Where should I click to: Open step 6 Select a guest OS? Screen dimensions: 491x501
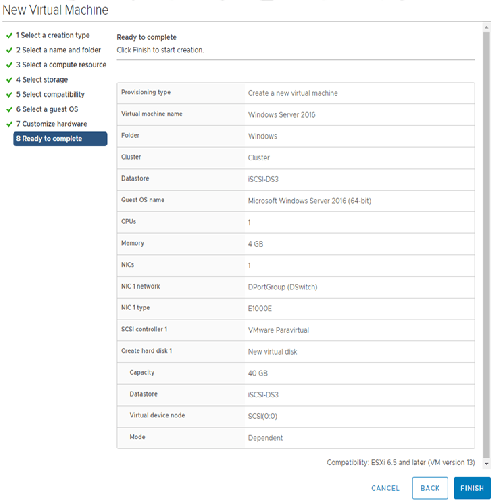(47, 109)
